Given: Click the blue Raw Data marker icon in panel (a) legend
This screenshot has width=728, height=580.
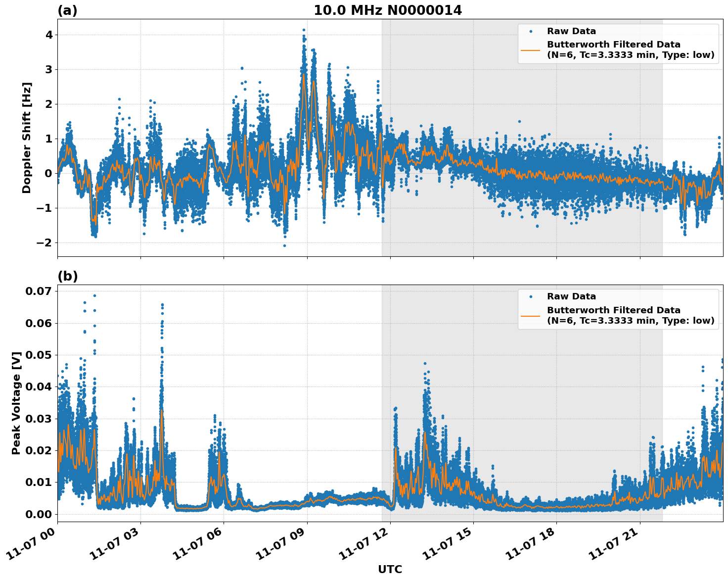Looking at the screenshot, I should 531,30.
